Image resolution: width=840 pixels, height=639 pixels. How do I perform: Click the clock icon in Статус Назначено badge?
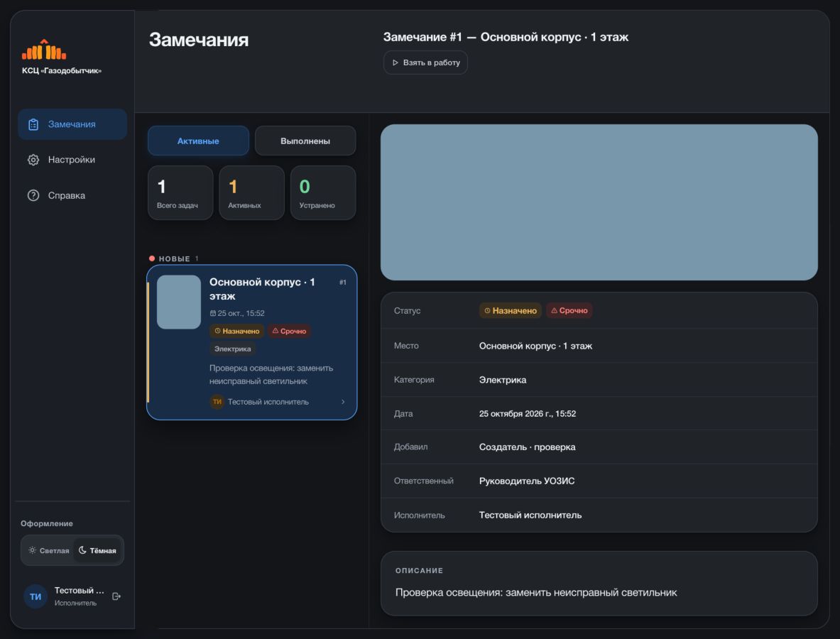pyautogui.click(x=488, y=311)
